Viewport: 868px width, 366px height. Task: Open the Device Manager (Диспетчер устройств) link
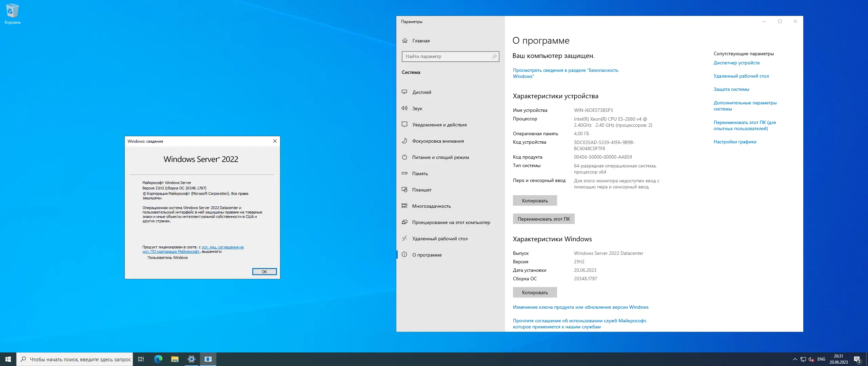736,63
